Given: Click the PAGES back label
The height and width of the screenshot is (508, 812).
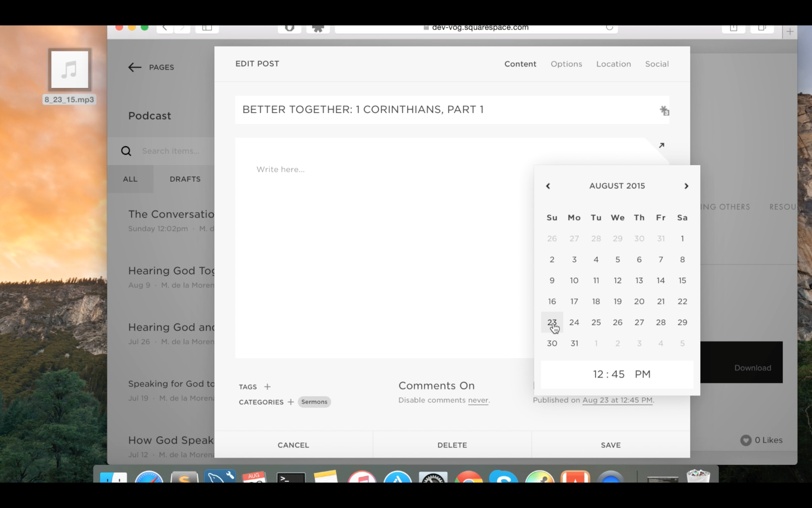Looking at the screenshot, I should coord(161,67).
